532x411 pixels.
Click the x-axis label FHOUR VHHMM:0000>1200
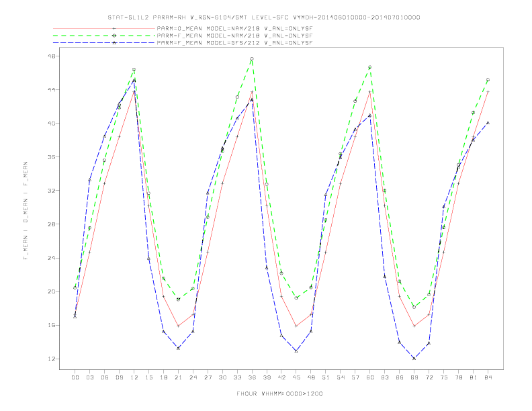point(279,394)
